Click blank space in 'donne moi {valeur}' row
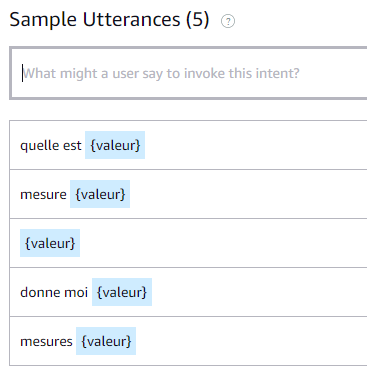 point(259,292)
